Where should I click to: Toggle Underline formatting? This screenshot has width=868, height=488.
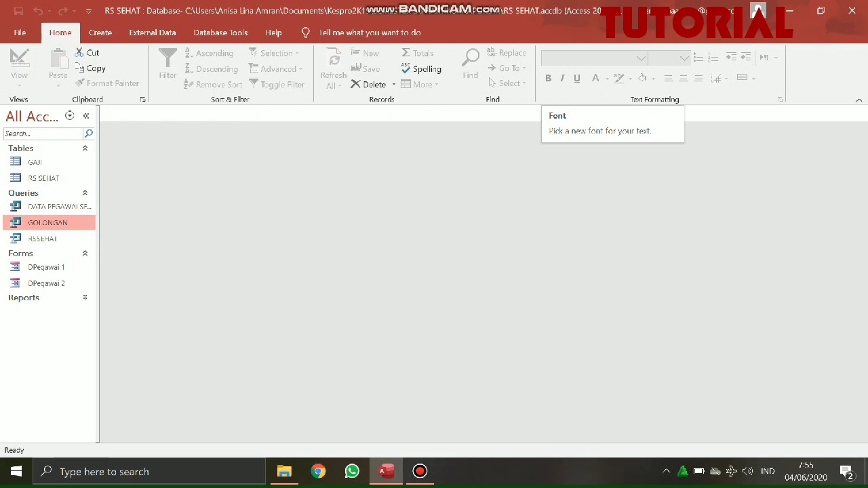tap(577, 78)
